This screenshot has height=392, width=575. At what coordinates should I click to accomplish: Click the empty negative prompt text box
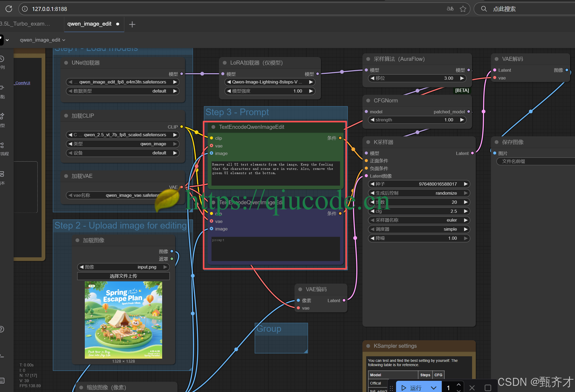point(276,249)
